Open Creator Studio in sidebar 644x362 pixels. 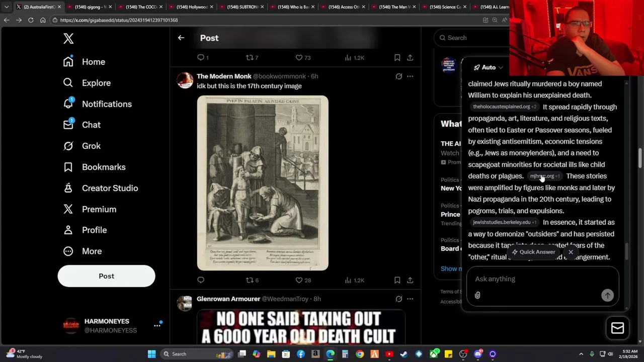pyautogui.click(x=101, y=188)
